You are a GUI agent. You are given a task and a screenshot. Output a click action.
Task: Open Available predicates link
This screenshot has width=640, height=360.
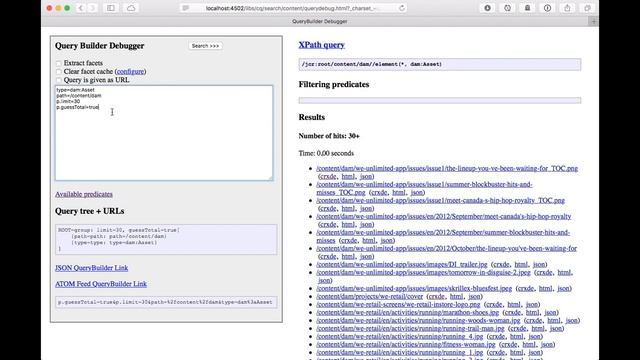coord(84,194)
